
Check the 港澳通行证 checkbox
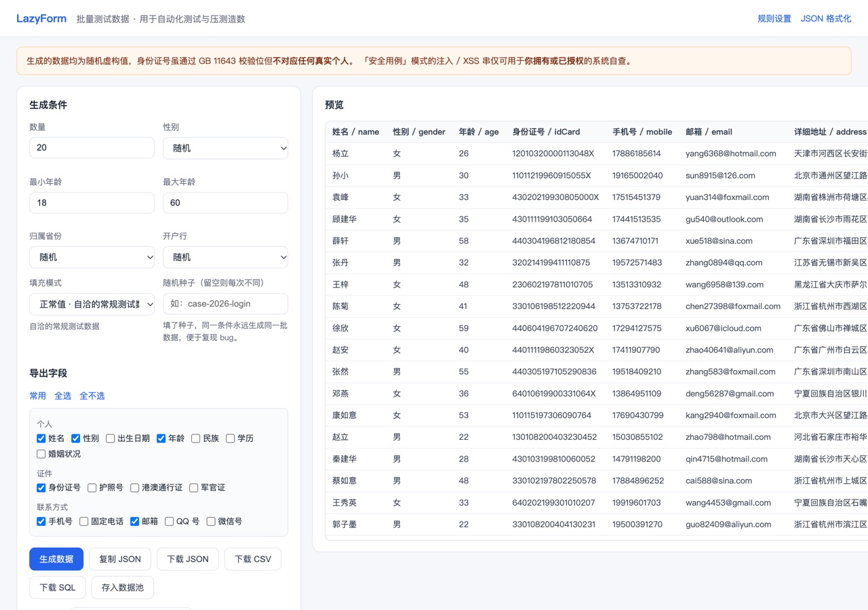pos(135,488)
